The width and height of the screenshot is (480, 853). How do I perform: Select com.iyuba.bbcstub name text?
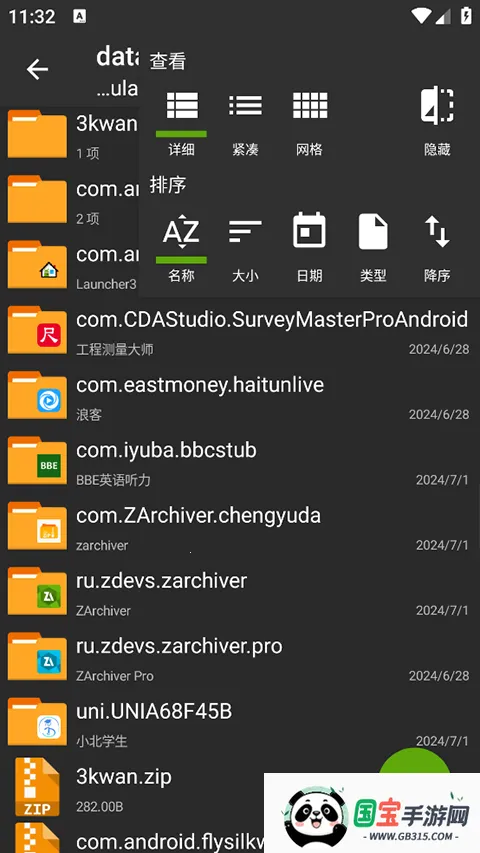tap(166, 450)
